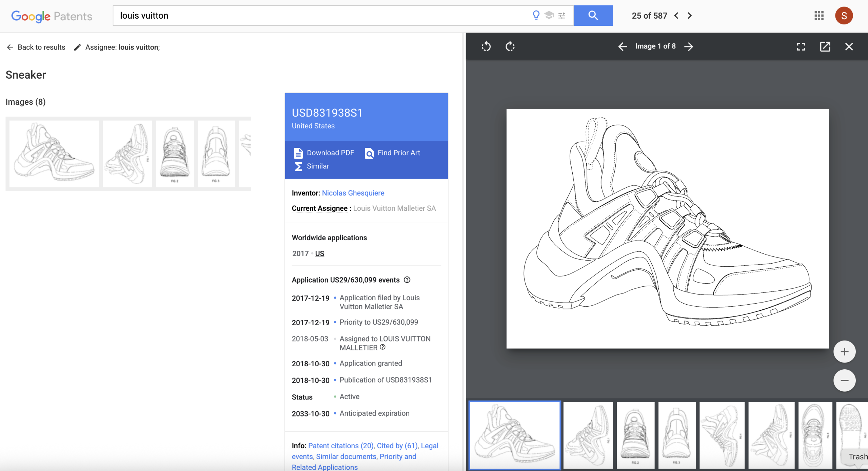Select second thumbnail in viewer filmstrip
Image resolution: width=868 pixels, height=471 pixels.
(588, 435)
